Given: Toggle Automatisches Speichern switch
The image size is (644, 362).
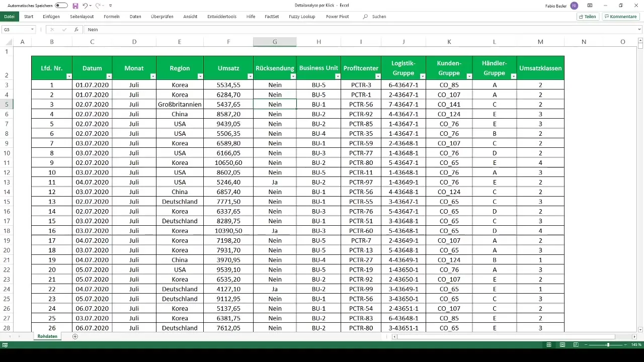Looking at the screenshot, I should pyautogui.click(x=61, y=6).
